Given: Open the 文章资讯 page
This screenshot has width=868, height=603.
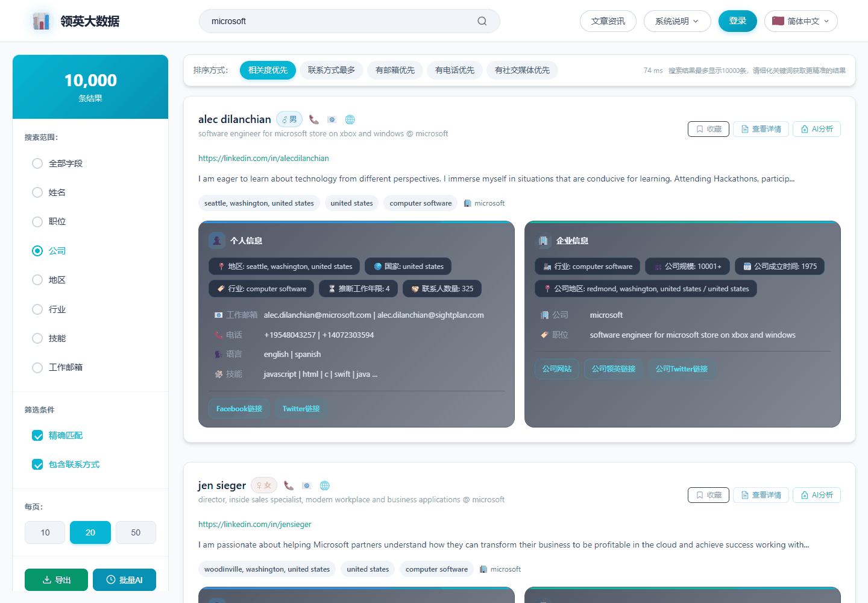Looking at the screenshot, I should [x=608, y=21].
